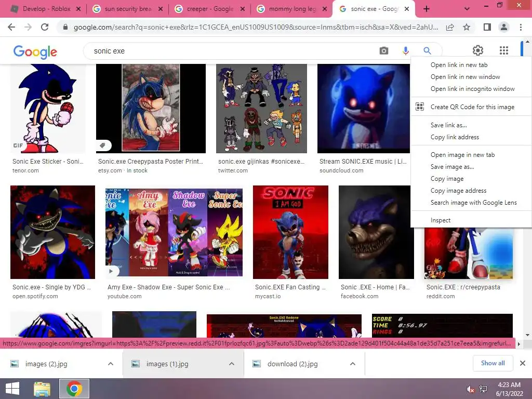
Task: Start voice search with the microphone
Action: [x=405, y=51]
